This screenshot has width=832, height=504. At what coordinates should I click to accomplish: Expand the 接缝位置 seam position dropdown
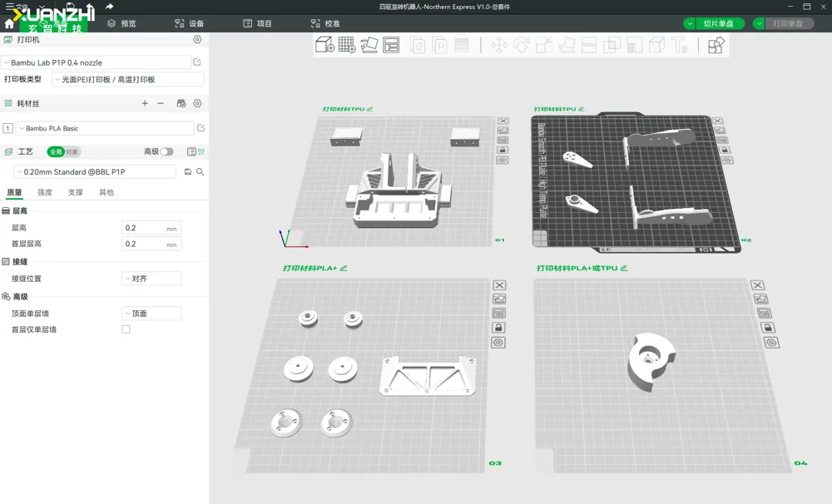point(151,279)
